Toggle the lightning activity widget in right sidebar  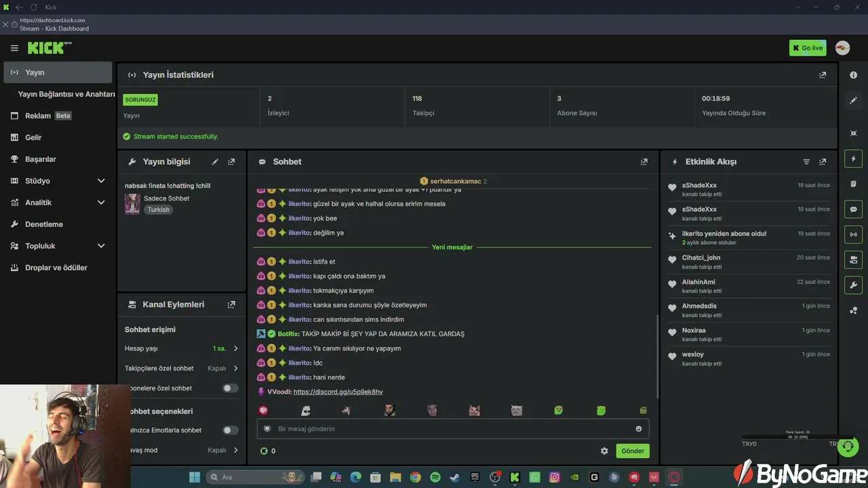854,159
